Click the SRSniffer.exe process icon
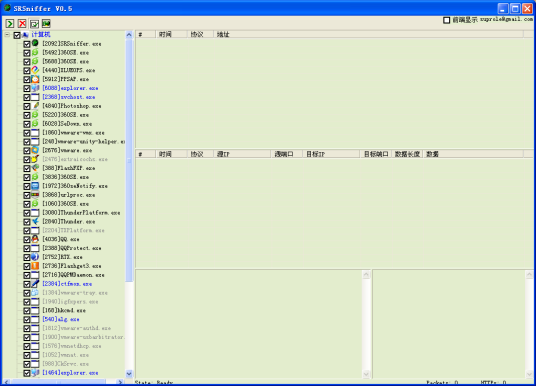This screenshot has width=536, height=386. point(35,43)
